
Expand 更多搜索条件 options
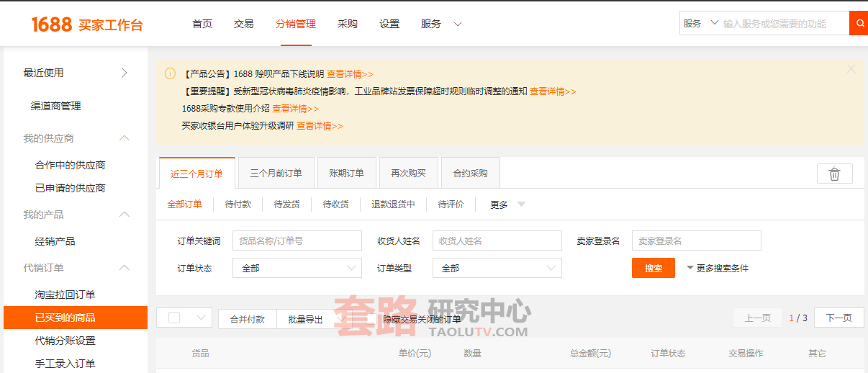718,268
